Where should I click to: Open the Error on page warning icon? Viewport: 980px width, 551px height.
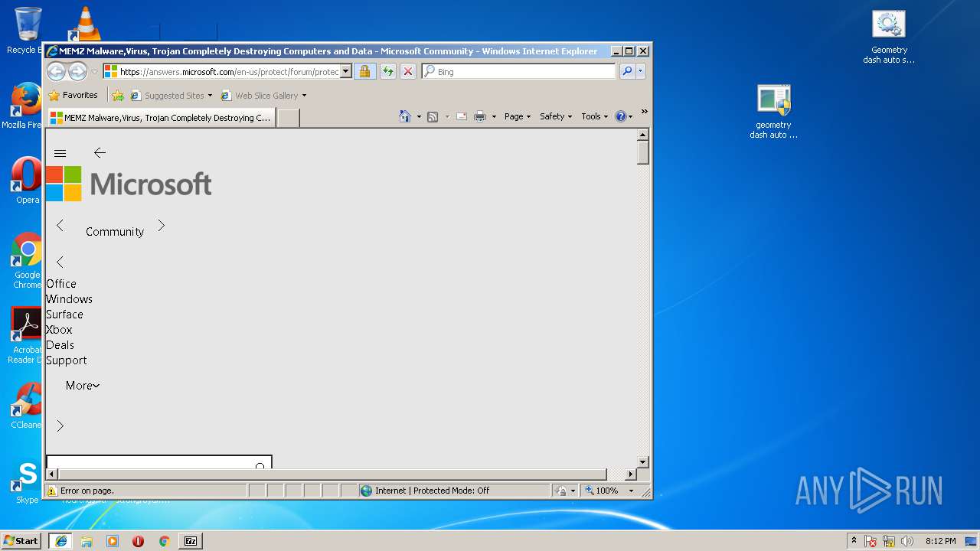[x=52, y=491]
